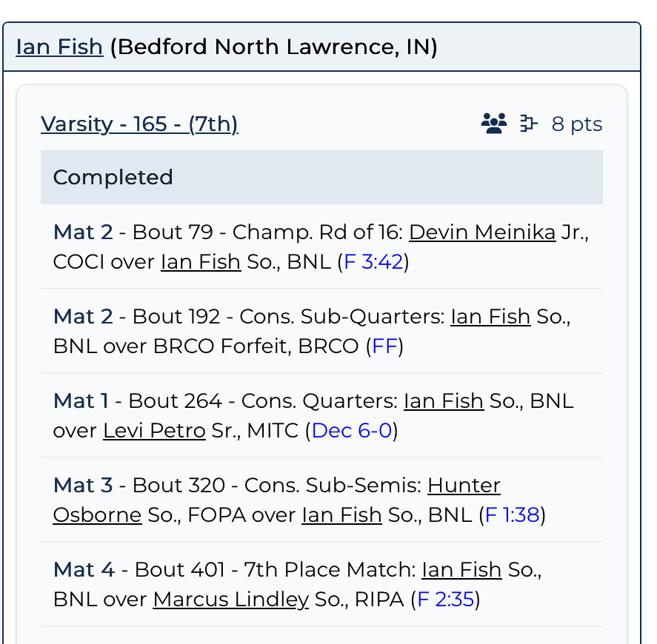
Task: Select Ian Fish in Bout 320
Action: click(341, 515)
